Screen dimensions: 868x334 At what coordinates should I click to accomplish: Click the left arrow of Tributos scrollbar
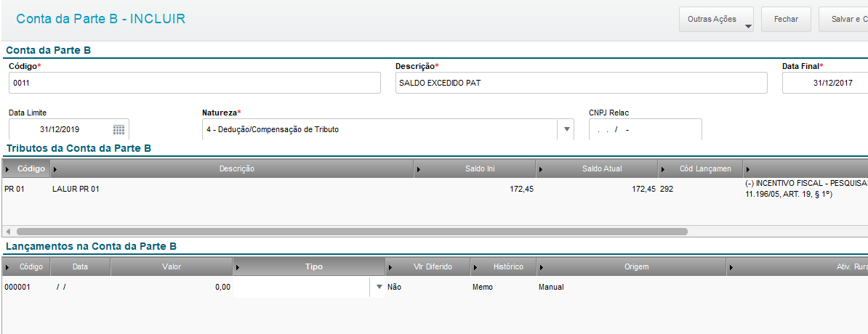[x=8, y=232]
